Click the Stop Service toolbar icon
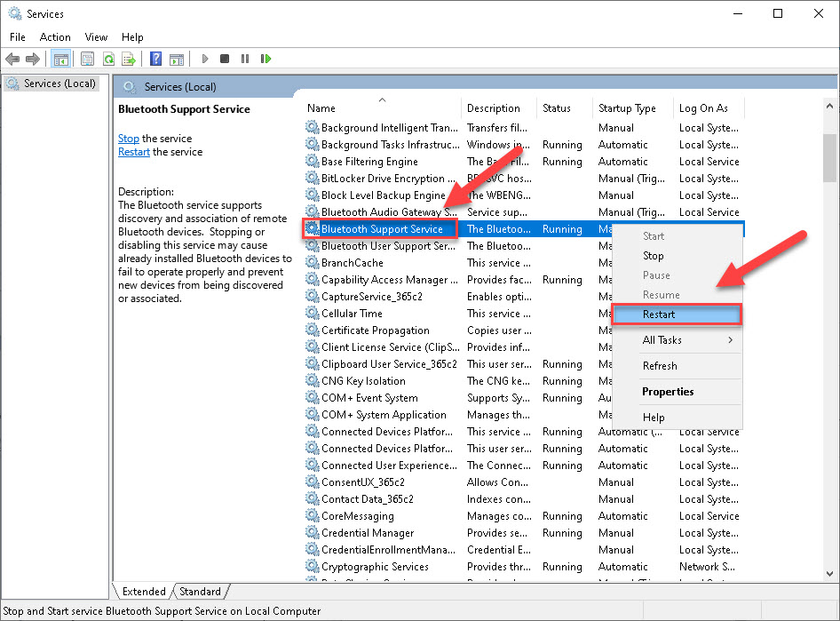 click(x=225, y=59)
